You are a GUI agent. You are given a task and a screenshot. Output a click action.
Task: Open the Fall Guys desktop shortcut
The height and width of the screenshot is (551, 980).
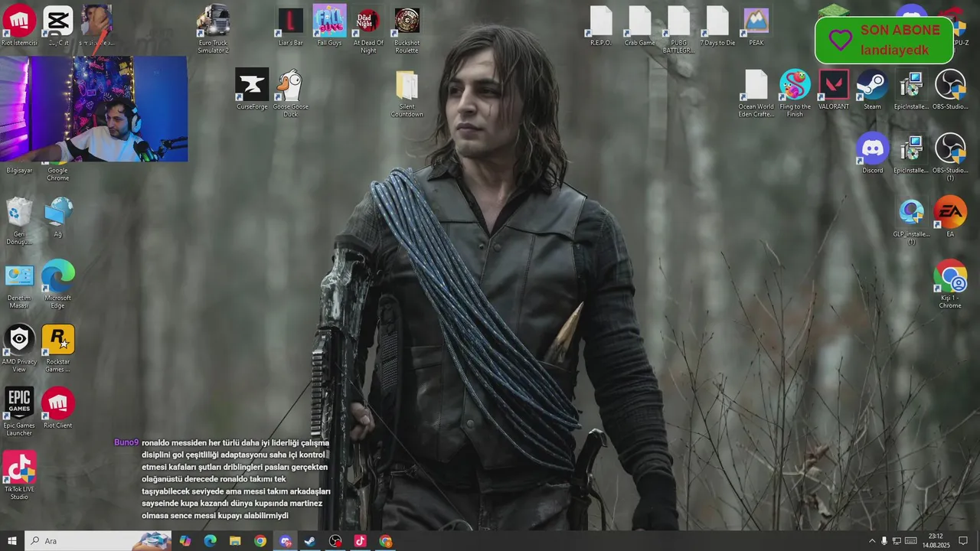click(329, 25)
